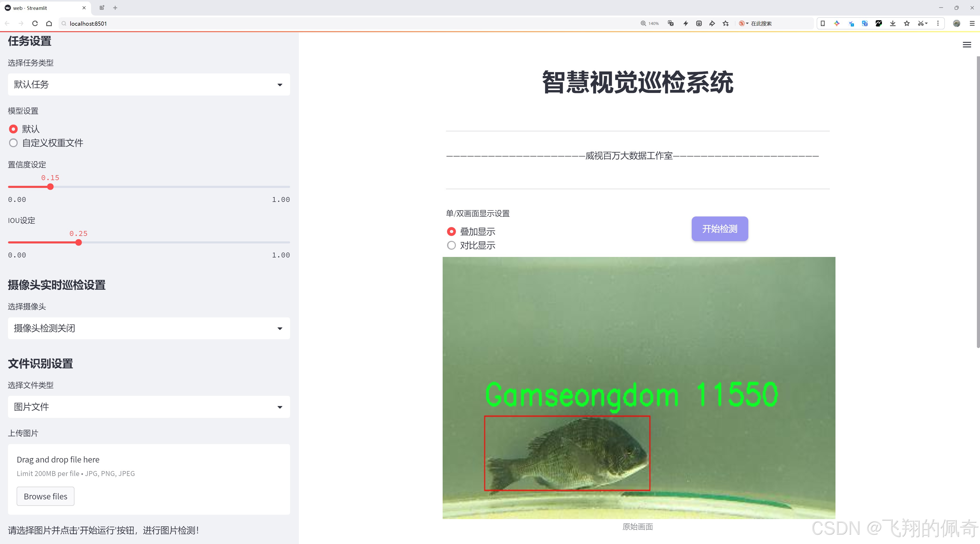Select 对比显示 display mode
Image resolution: width=980 pixels, height=544 pixels.
451,245
